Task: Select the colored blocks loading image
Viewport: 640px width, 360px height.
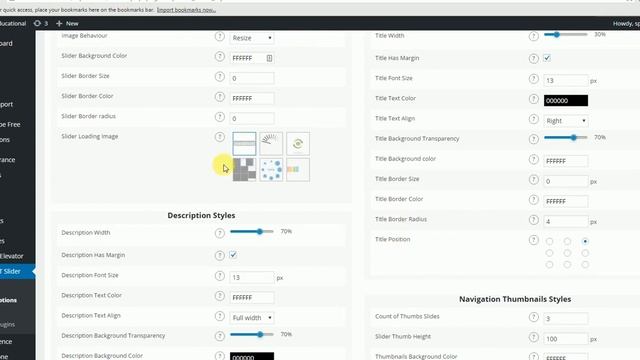Action: click(x=298, y=170)
